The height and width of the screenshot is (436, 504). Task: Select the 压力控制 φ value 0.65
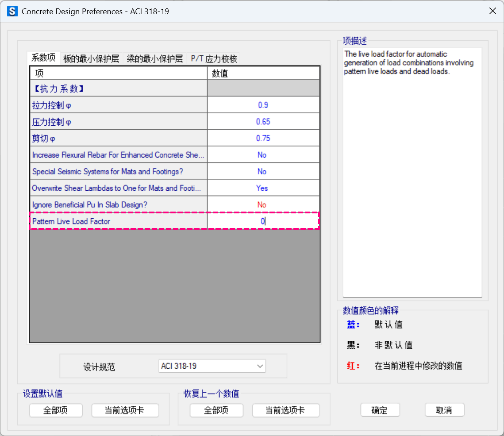263,122
